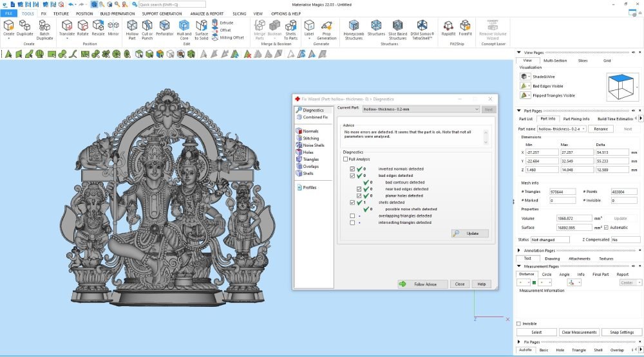Switch to the Part List tab

pos(526,119)
